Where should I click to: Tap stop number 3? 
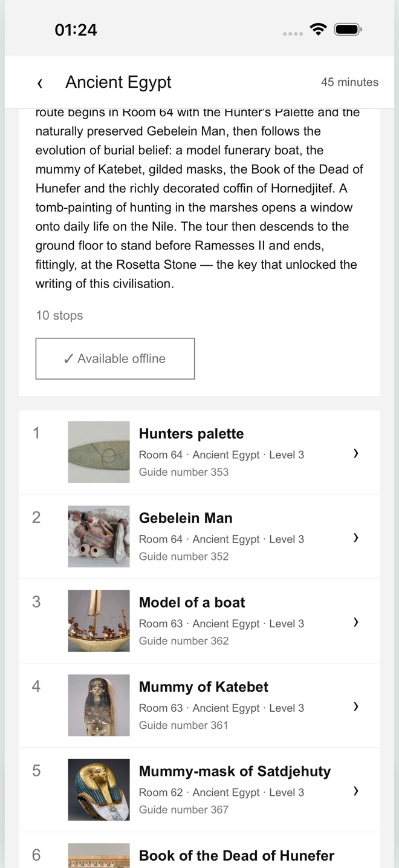click(36, 602)
